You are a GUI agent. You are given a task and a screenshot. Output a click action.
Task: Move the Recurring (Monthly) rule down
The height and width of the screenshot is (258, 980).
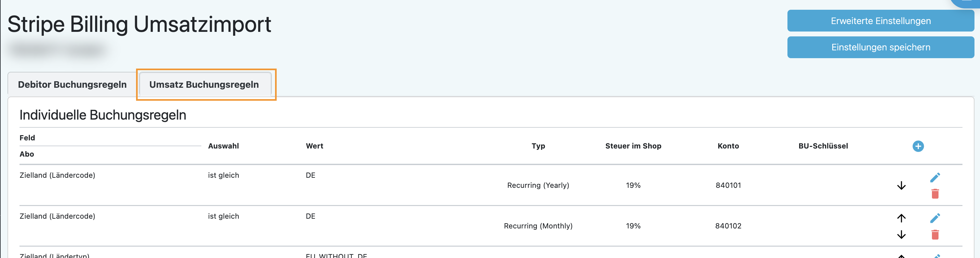pos(901,234)
